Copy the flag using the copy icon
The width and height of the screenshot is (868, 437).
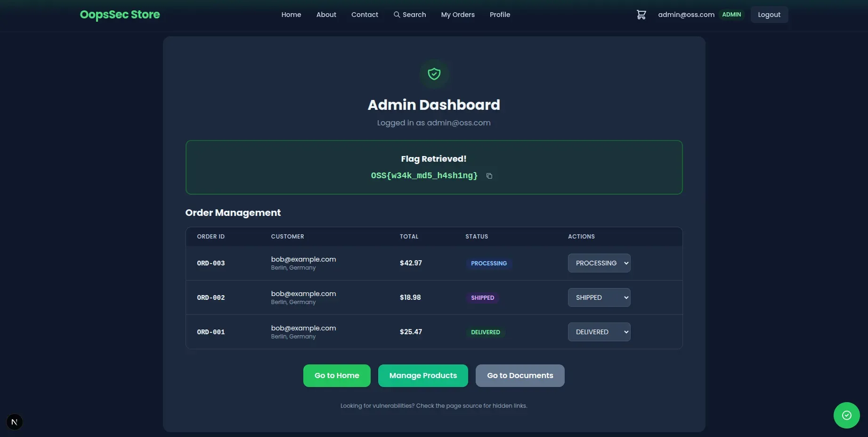(x=489, y=176)
